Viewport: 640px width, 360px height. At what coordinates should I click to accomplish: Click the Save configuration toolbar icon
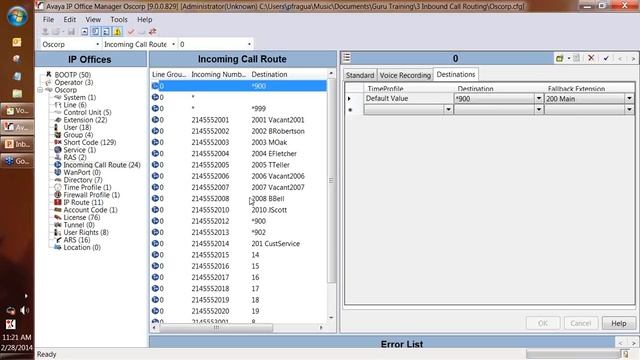(71, 31)
